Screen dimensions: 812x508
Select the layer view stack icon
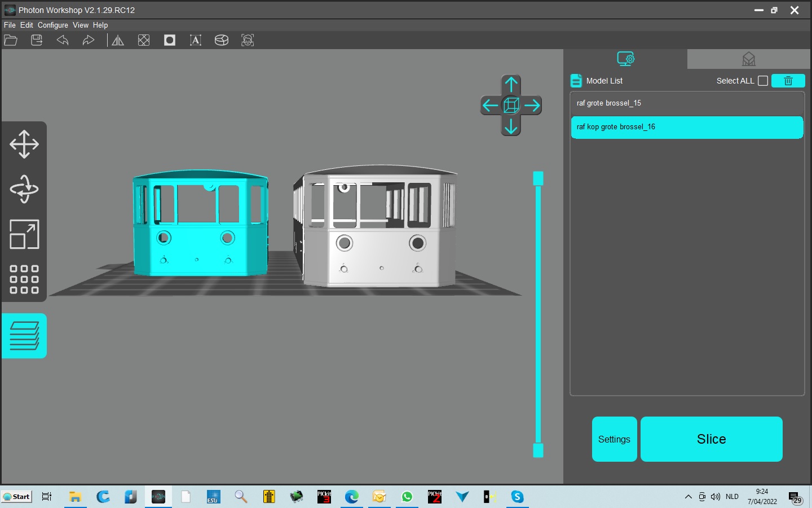[x=24, y=336]
